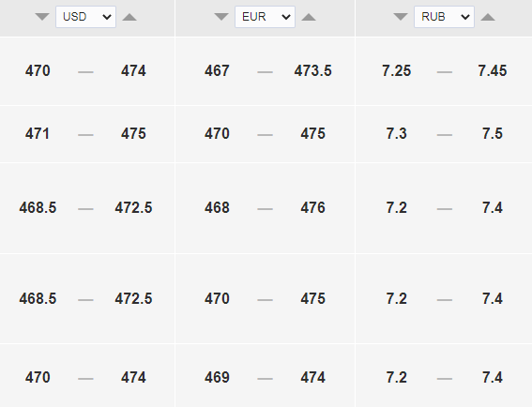Open the USD currency dropdown
Image resolution: width=532 pixels, height=407 pixels.
pyautogui.click(x=85, y=17)
